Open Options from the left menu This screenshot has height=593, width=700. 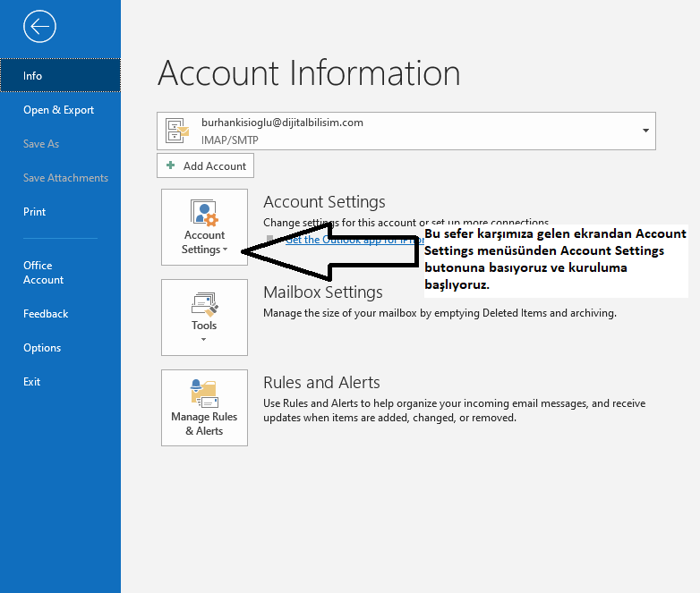(42, 348)
